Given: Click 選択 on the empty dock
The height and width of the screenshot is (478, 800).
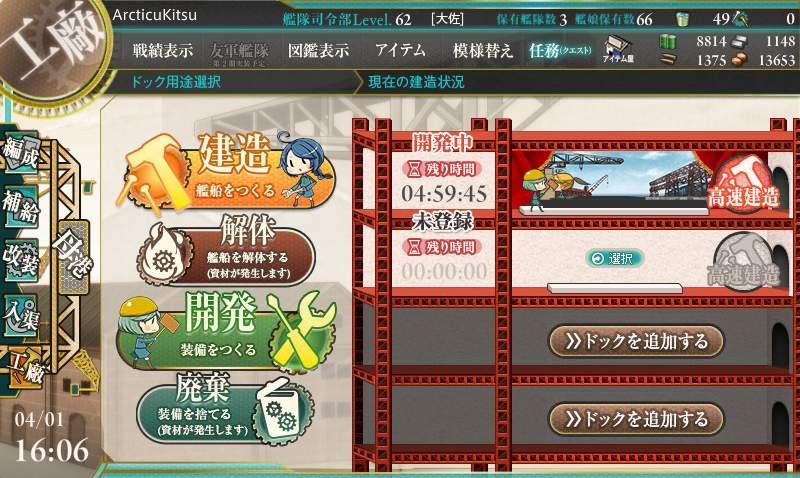Looking at the screenshot, I should pyautogui.click(x=615, y=259).
